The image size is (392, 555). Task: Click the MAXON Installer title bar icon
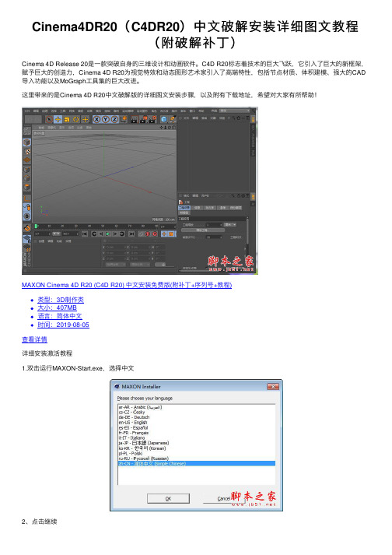pos(117,387)
